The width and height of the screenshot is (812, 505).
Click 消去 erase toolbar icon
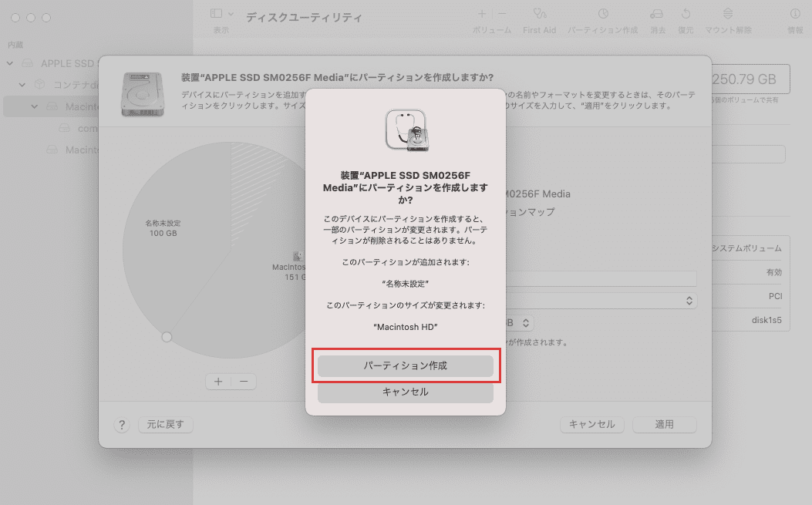point(657,13)
